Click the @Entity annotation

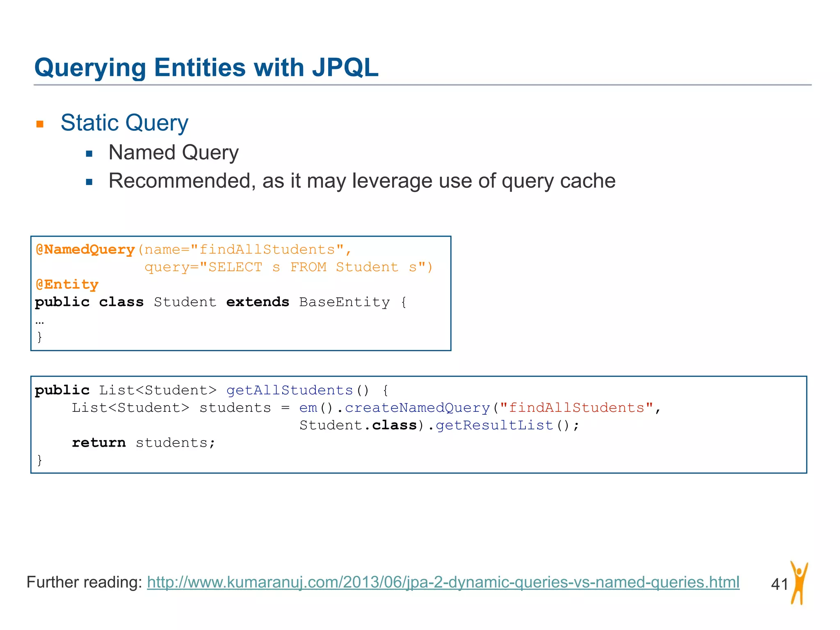pyautogui.click(x=67, y=284)
